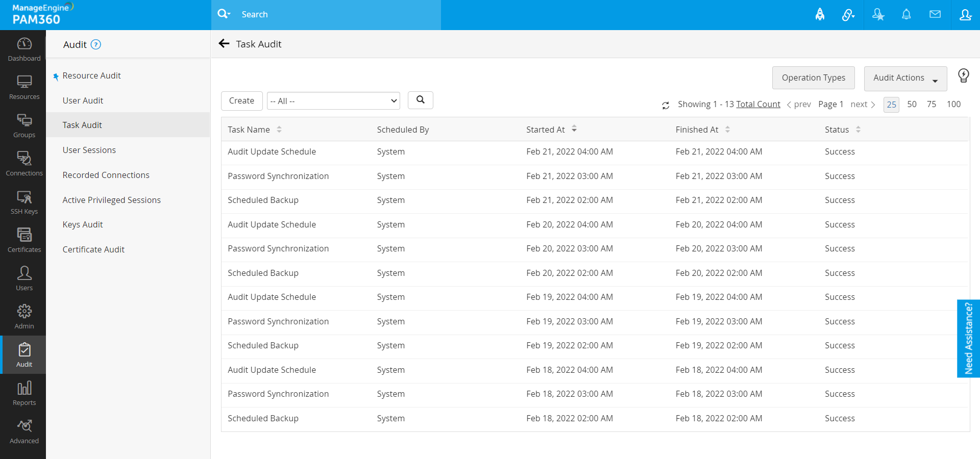Click the magnifier search button beside filter
The image size is (980, 459).
coord(420,100)
